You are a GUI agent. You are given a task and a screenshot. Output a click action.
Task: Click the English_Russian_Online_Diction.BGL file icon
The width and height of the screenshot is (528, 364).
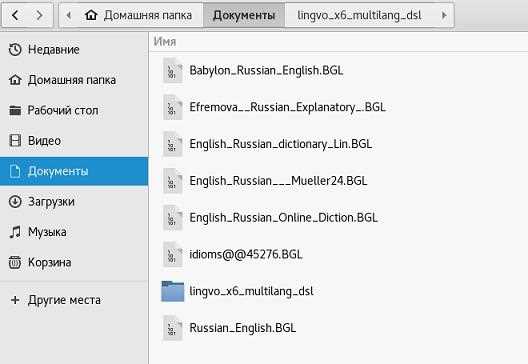tap(173, 218)
